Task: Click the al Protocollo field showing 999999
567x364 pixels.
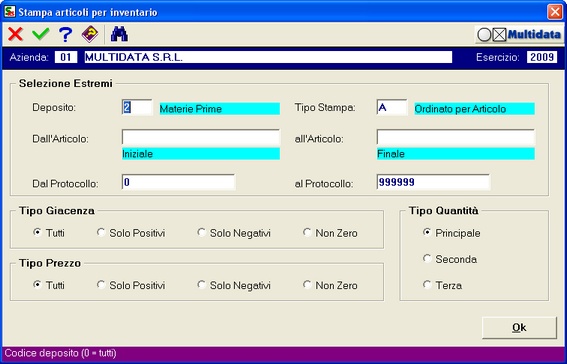Action: [x=433, y=182]
